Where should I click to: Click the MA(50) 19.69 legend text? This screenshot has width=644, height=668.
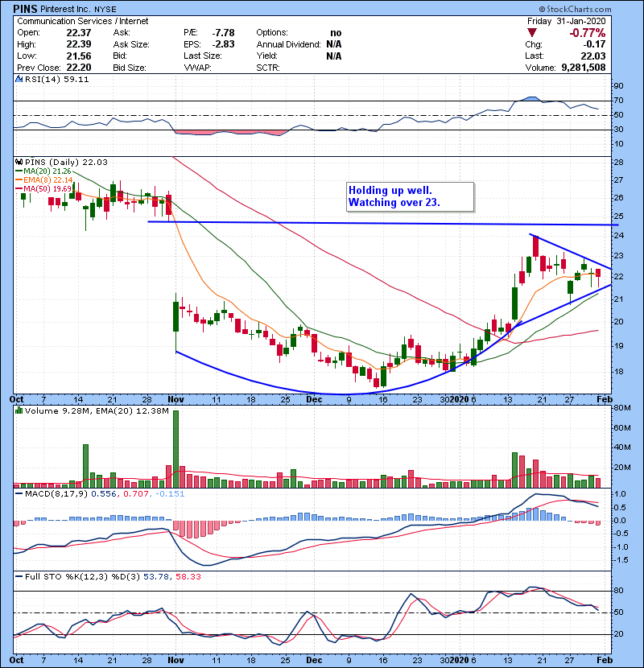47,189
